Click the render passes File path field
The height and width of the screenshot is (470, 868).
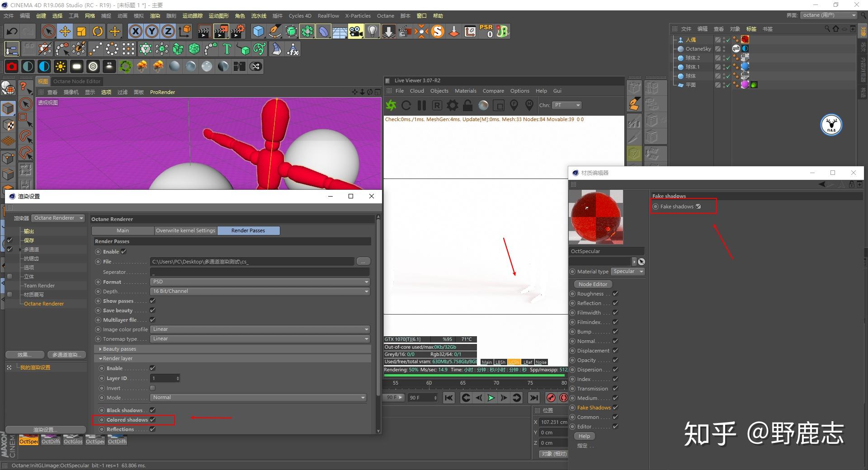tap(252, 262)
